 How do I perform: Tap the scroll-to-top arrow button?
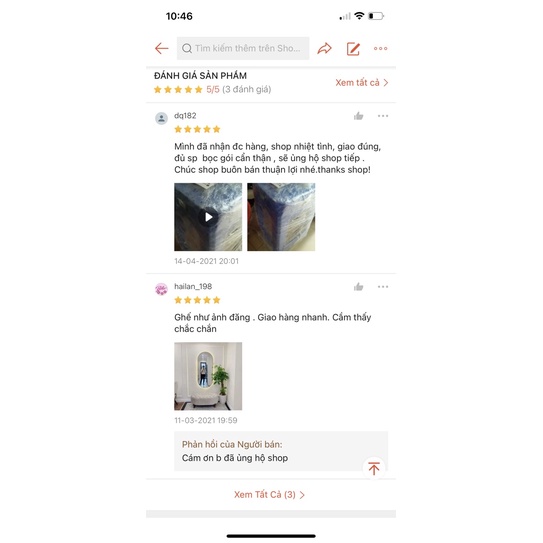click(x=374, y=469)
